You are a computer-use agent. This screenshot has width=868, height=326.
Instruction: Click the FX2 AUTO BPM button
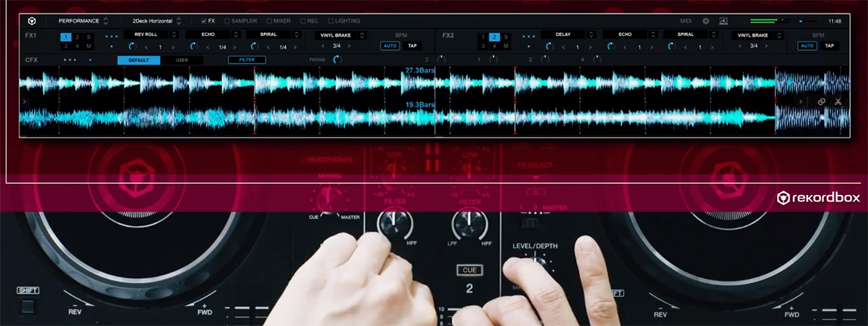(x=807, y=46)
